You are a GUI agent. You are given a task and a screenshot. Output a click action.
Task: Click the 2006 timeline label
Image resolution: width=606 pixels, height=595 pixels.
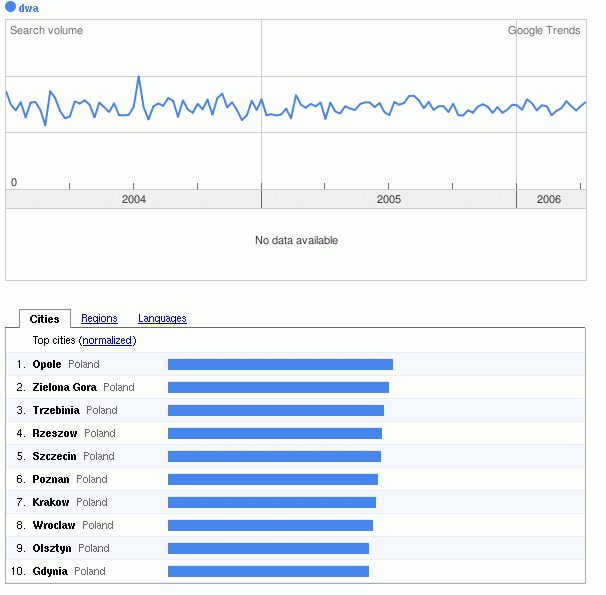click(549, 200)
